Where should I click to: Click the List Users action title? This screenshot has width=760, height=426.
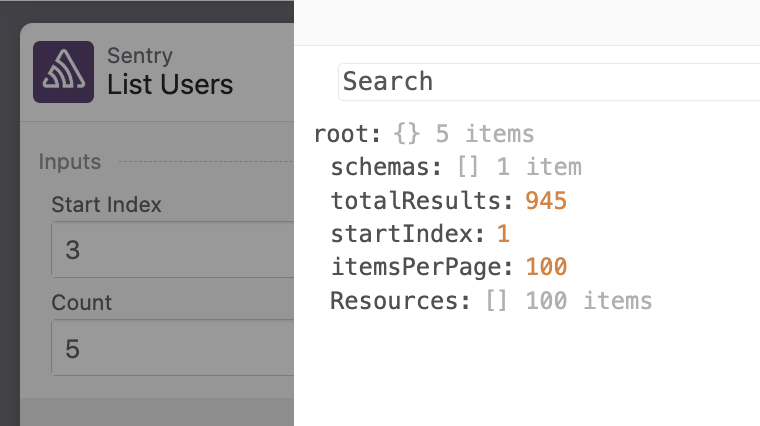pos(170,85)
